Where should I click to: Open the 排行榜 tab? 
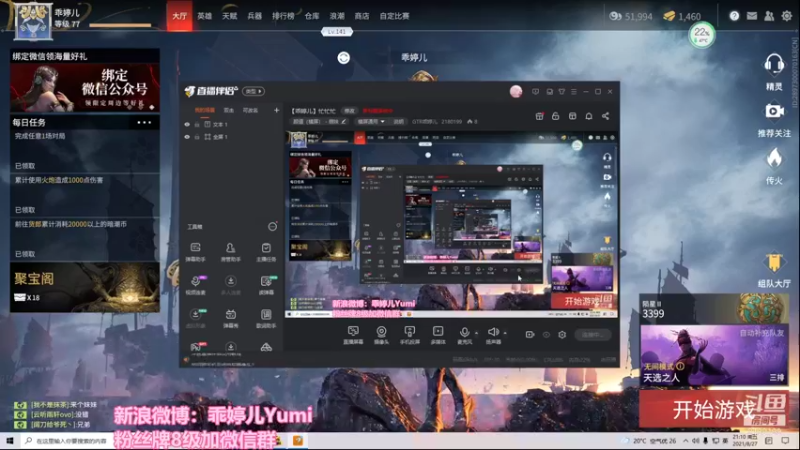pyautogui.click(x=283, y=16)
